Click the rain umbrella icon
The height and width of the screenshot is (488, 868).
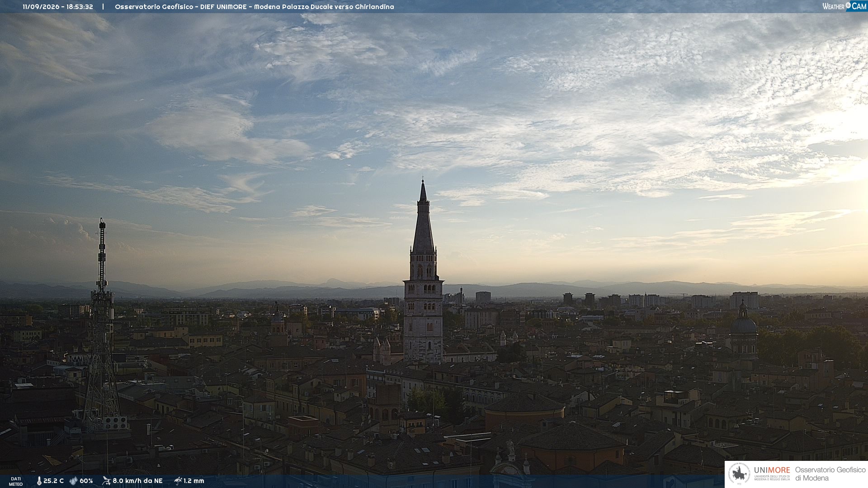click(x=178, y=481)
